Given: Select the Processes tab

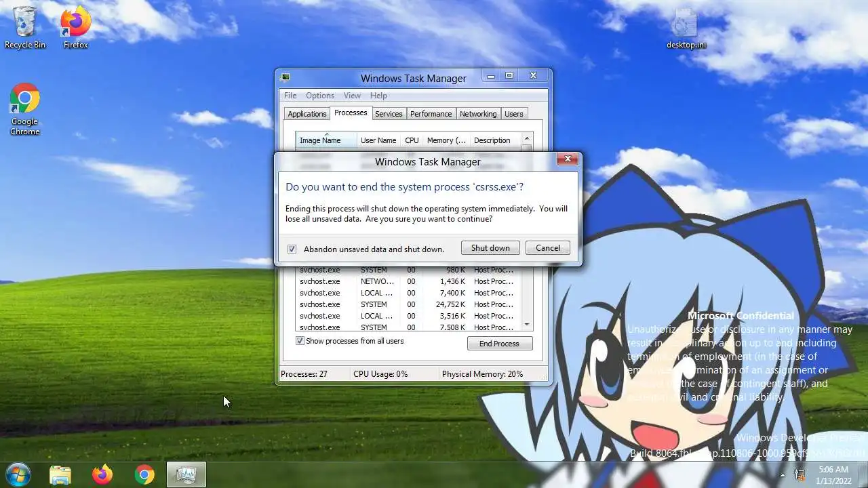Looking at the screenshot, I should tap(351, 113).
